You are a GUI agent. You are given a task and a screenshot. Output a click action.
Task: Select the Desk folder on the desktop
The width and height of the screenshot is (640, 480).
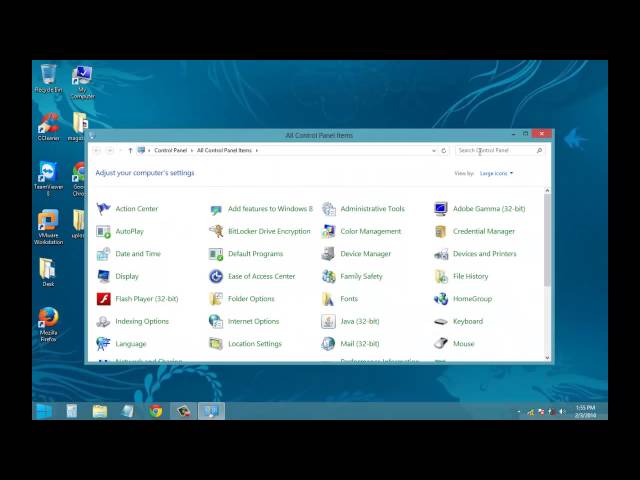click(48, 272)
